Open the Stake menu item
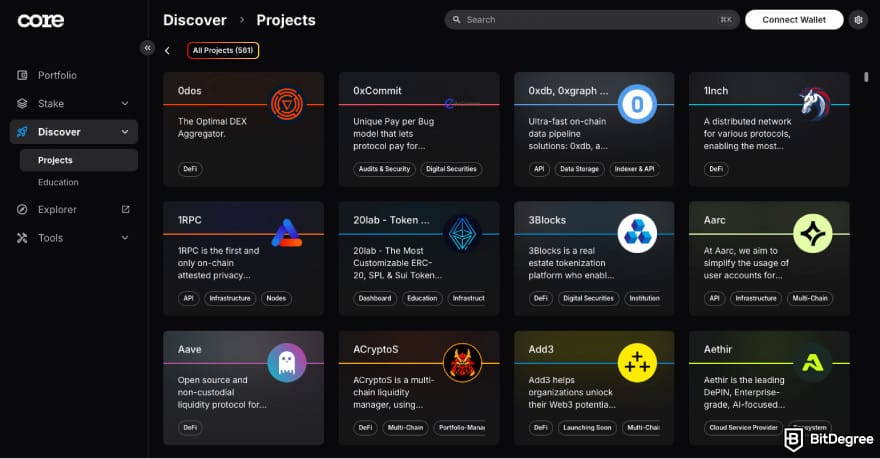This screenshot has height=459, width=880. pyautogui.click(x=74, y=103)
